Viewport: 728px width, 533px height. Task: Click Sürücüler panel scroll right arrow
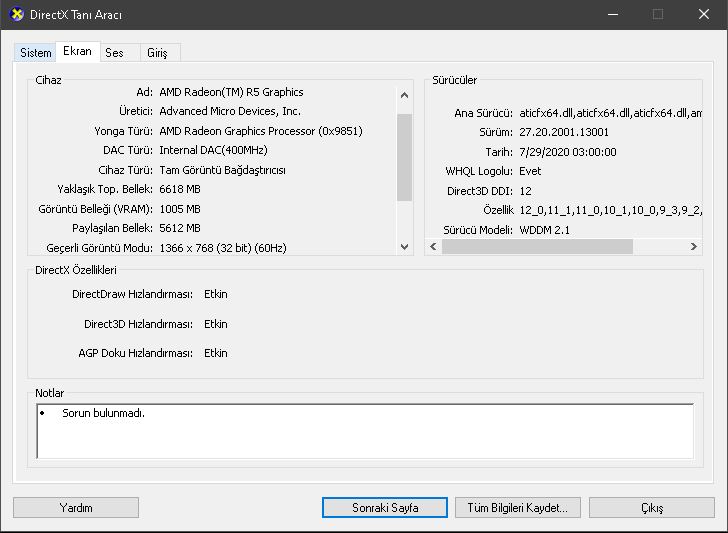tap(694, 247)
